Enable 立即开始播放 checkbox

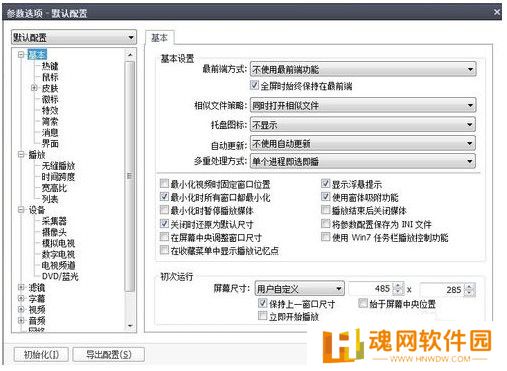click(x=263, y=315)
